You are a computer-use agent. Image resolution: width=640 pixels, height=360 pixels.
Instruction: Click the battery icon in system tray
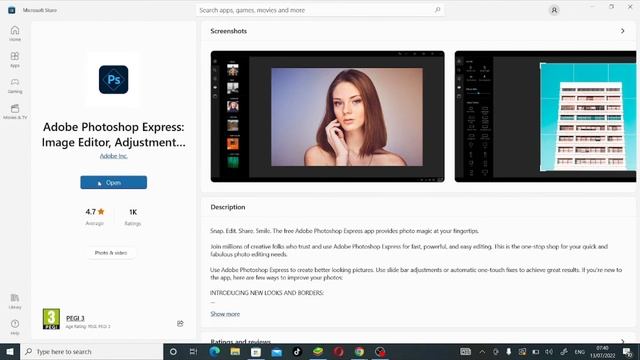pyautogui.click(x=536, y=351)
